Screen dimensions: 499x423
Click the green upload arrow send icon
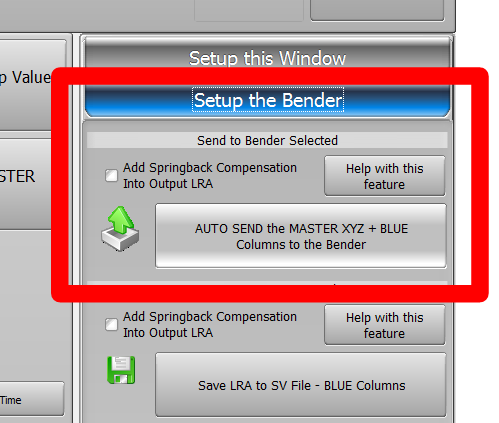120,229
